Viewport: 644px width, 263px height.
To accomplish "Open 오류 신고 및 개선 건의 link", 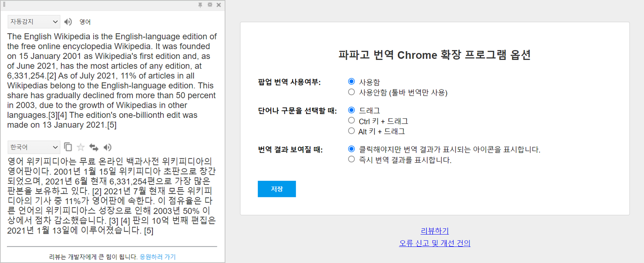I will pyautogui.click(x=435, y=243).
